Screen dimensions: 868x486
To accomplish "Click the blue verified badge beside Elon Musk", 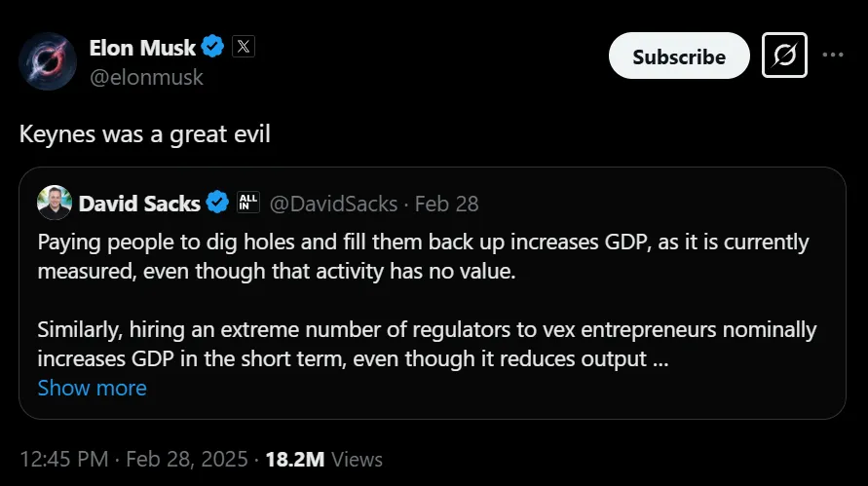I will (213, 47).
